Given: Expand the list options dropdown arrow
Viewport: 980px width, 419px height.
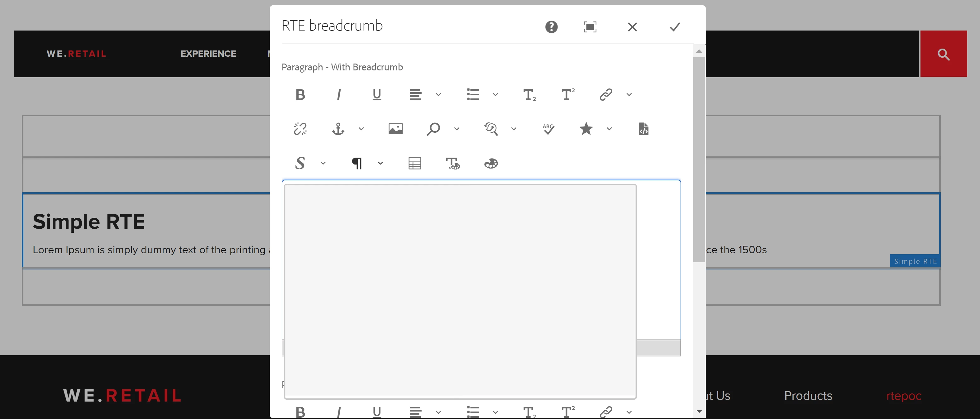Looking at the screenshot, I should click(495, 94).
